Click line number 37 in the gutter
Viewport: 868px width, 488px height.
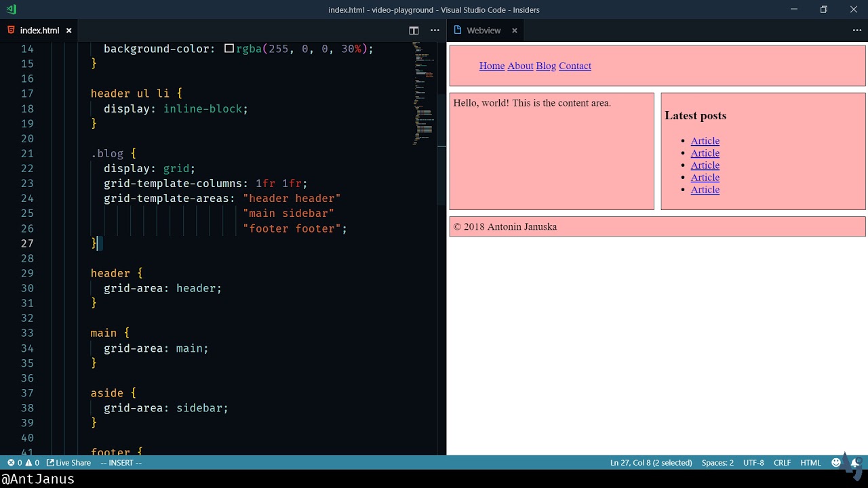(x=27, y=393)
